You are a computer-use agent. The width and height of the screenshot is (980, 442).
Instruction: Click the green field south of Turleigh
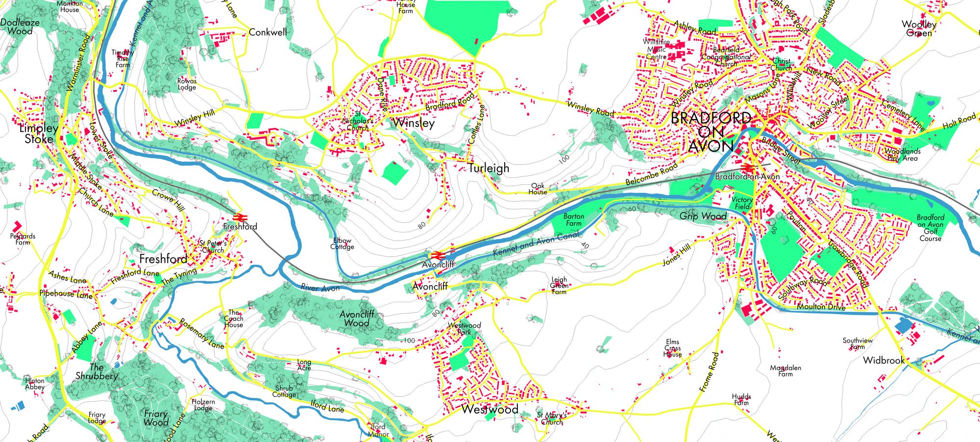point(394,173)
